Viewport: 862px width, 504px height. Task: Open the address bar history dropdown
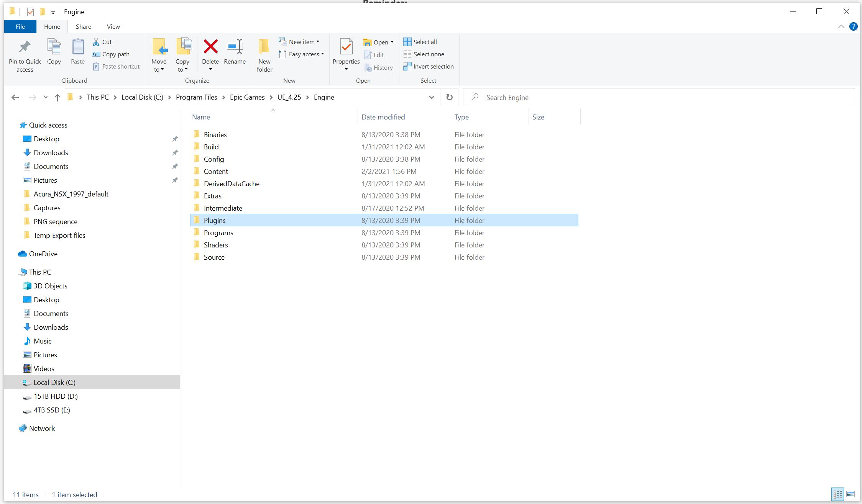(x=431, y=97)
